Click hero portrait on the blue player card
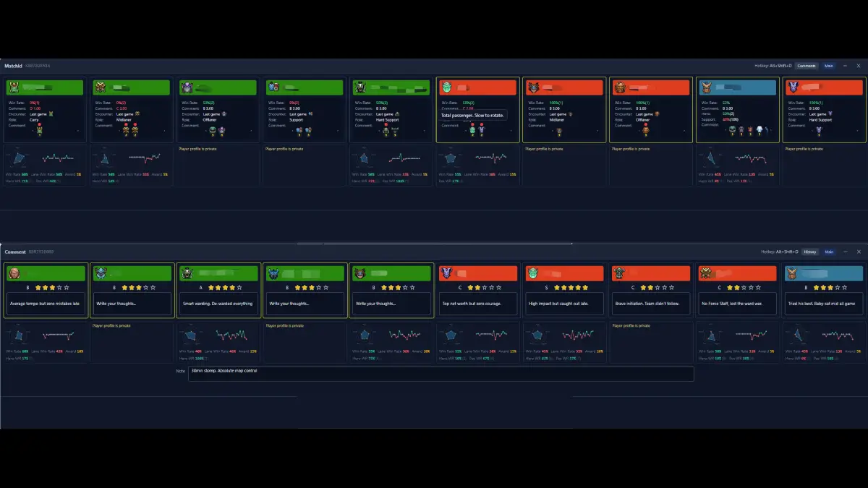This screenshot has width=868, height=488. pos(707,87)
